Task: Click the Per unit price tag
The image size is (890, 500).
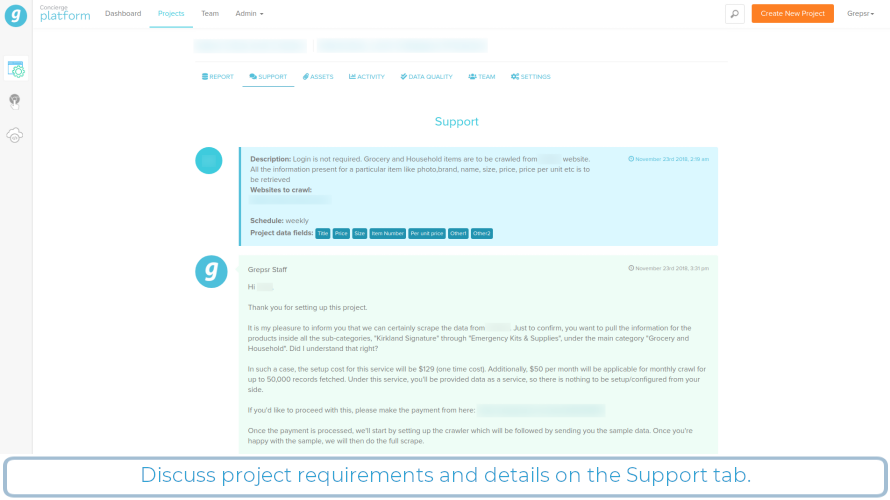Action: point(426,233)
